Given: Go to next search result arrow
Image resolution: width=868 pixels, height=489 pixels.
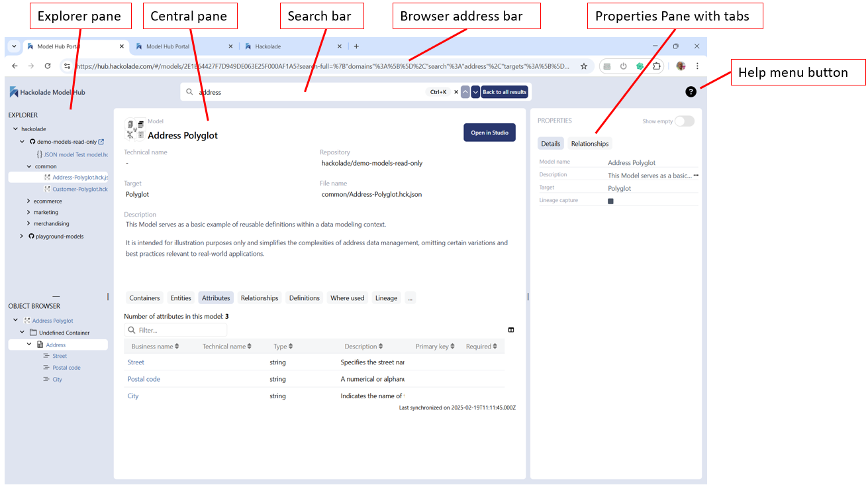Looking at the screenshot, I should pyautogui.click(x=475, y=92).
